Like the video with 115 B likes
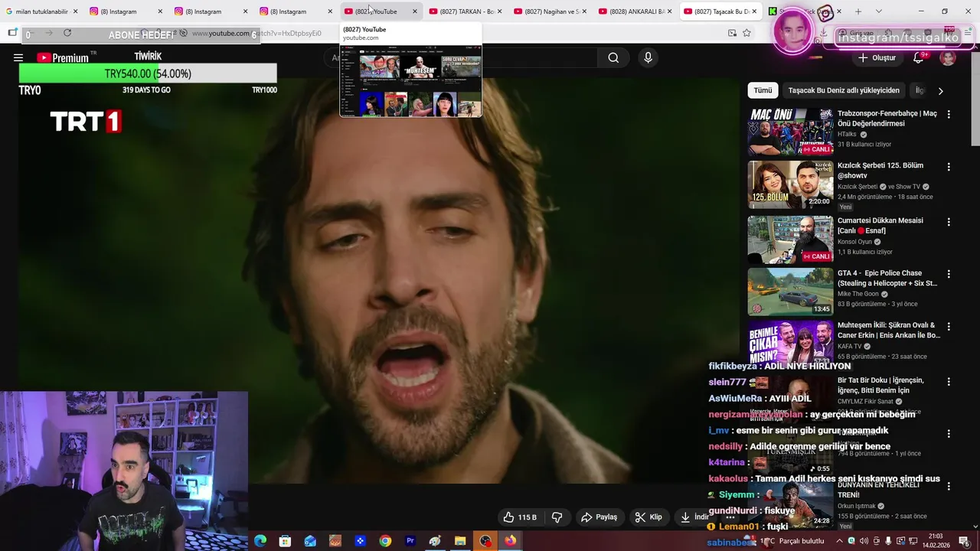The image size is (980, 551). [x=520, y=517]
